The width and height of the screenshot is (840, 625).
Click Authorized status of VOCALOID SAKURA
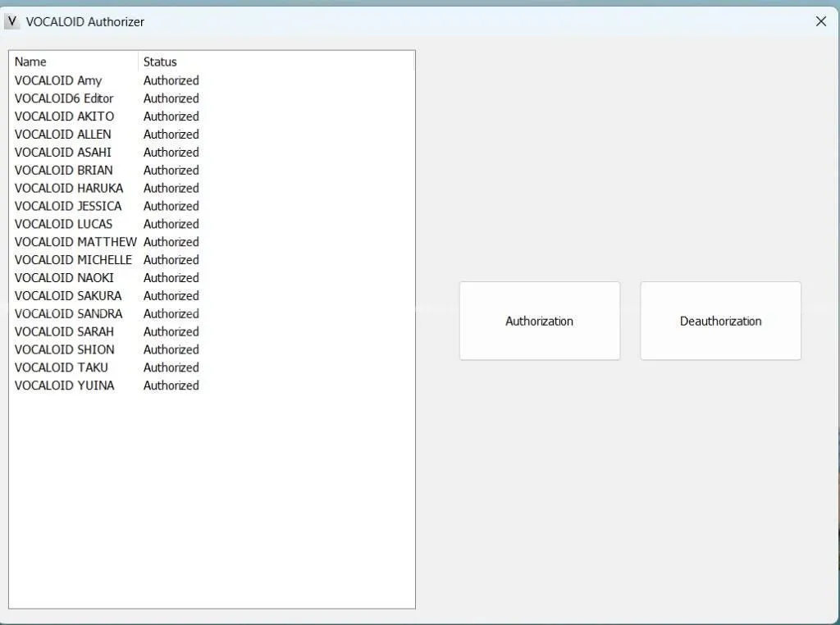171,295
